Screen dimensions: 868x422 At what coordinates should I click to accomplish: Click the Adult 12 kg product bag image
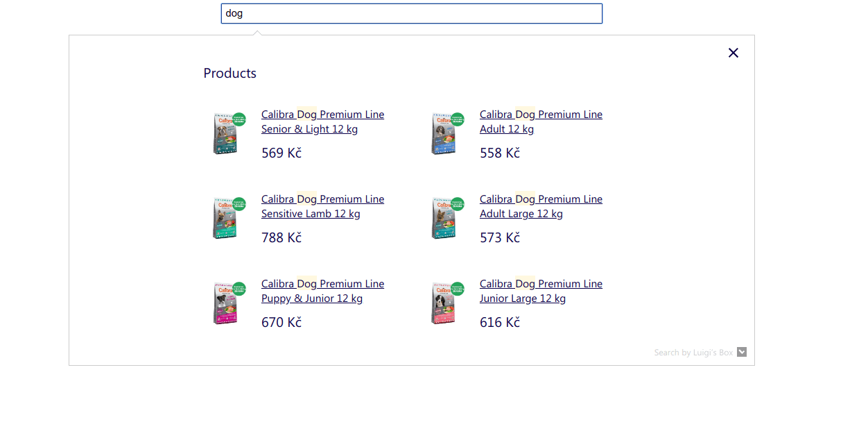coord(445,133)
